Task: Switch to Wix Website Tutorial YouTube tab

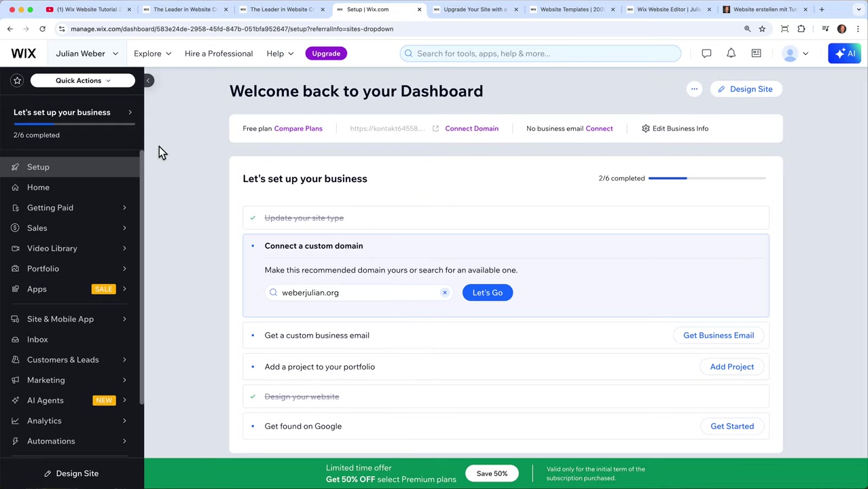Action: 88,10
